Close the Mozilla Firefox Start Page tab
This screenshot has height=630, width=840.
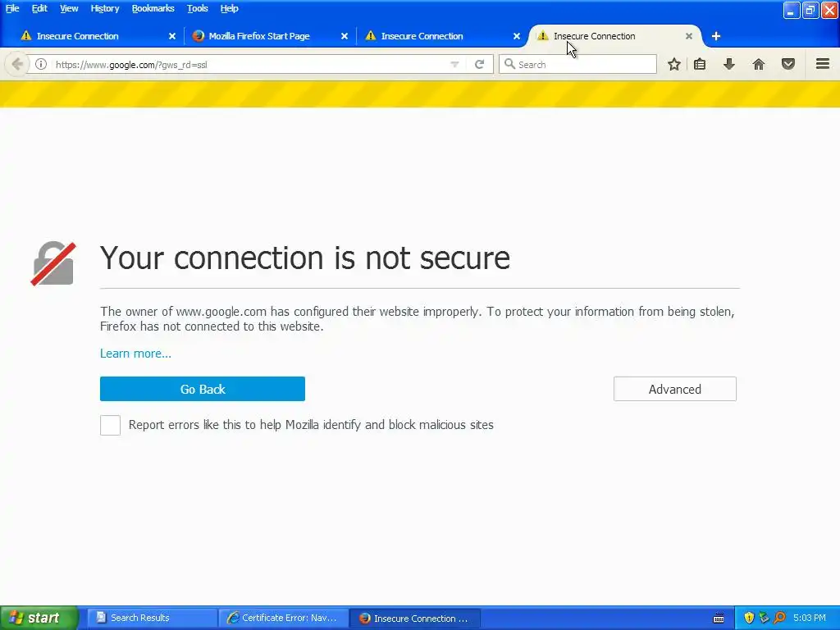345,36
